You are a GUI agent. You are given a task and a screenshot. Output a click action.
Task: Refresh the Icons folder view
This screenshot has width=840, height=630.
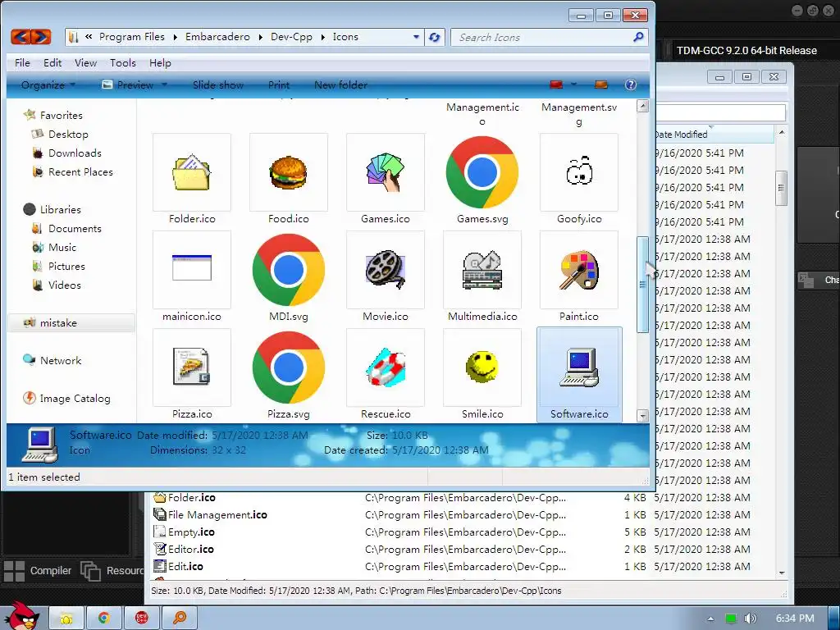click(x=435, y=37)
